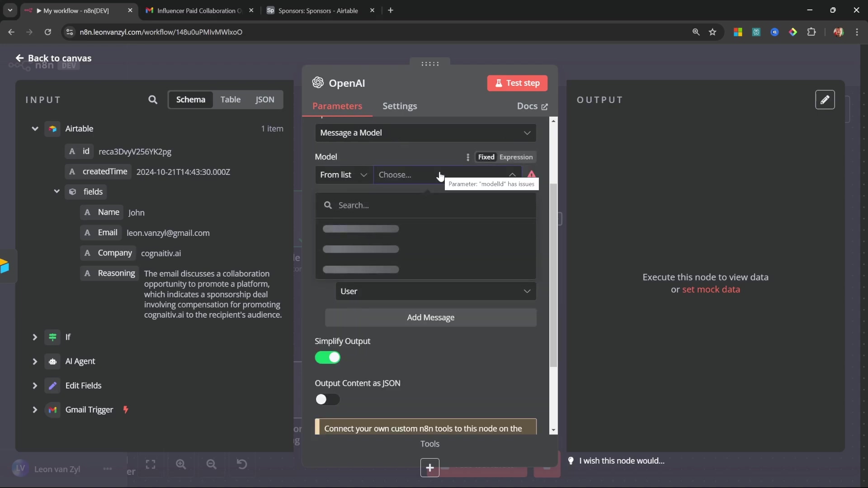Click the Airtable node icon
Image resolution: width=868 pixels, height=488 pixels.
pyautogui.click(x=52, y=129)
